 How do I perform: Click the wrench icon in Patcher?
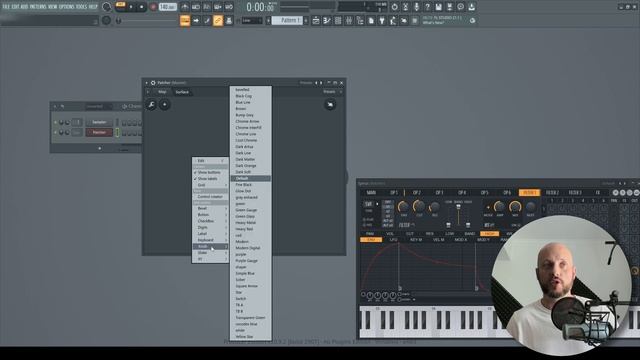[x=151, y=105]
